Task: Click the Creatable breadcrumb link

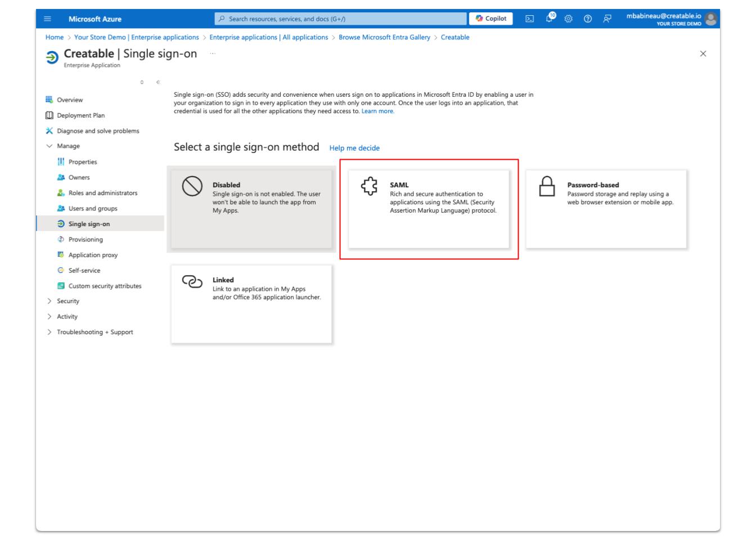Action: coord(455,37)
